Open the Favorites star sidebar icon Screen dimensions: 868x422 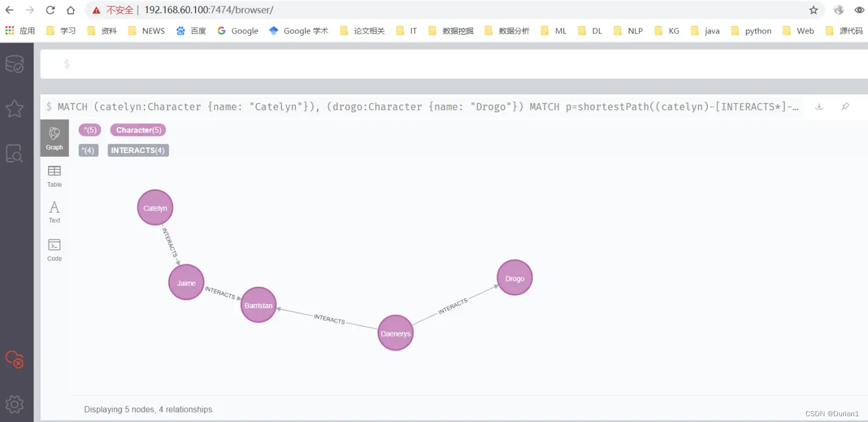[14, 108]
